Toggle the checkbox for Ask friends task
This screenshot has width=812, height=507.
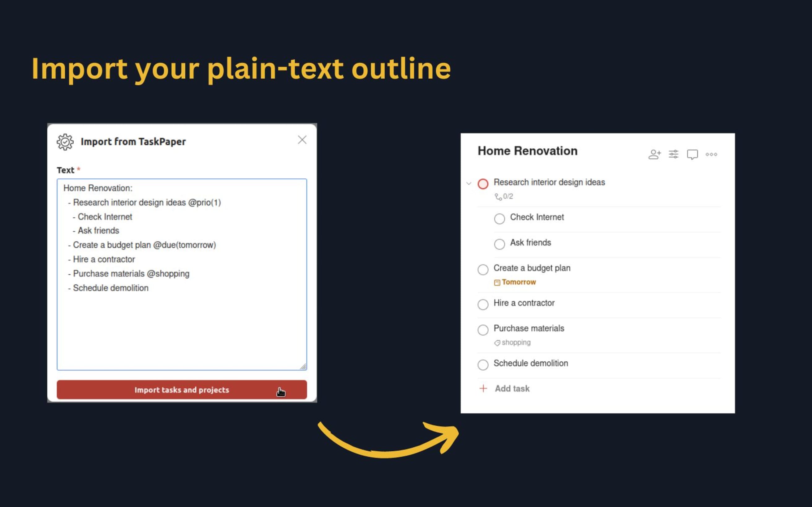click(x=500, y=242)
